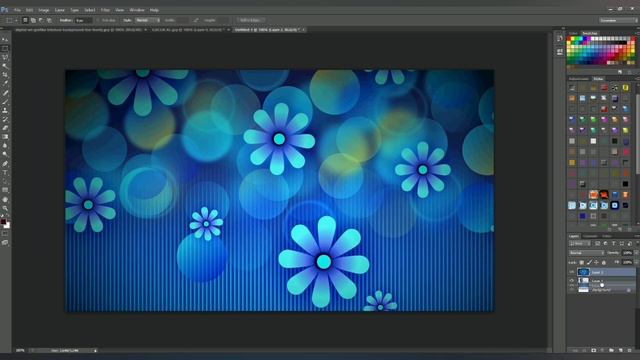
Task: Open the Filter menu
Action: pyautogui.click(x=105, y=10)
